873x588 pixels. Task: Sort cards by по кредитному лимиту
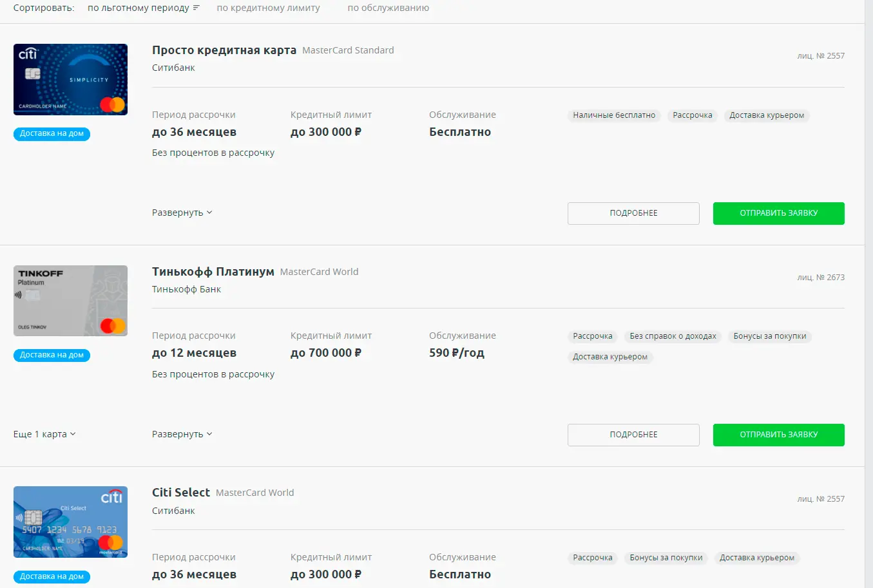click(x=268, y=8)
